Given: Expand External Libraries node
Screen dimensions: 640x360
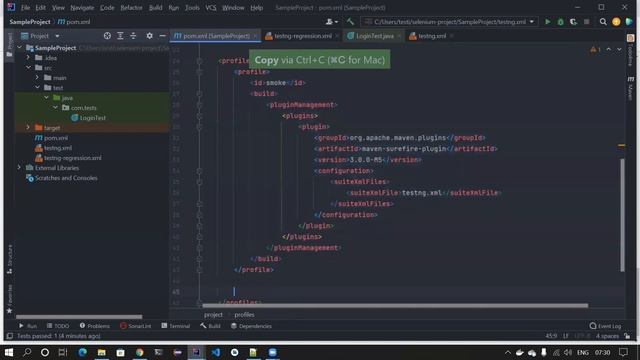Looking at the screenshot, I should coord(19,167).
